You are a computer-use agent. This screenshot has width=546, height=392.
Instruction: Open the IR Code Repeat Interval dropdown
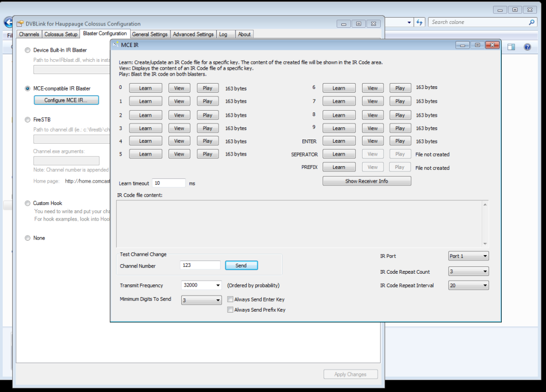(x=468, y=285)
